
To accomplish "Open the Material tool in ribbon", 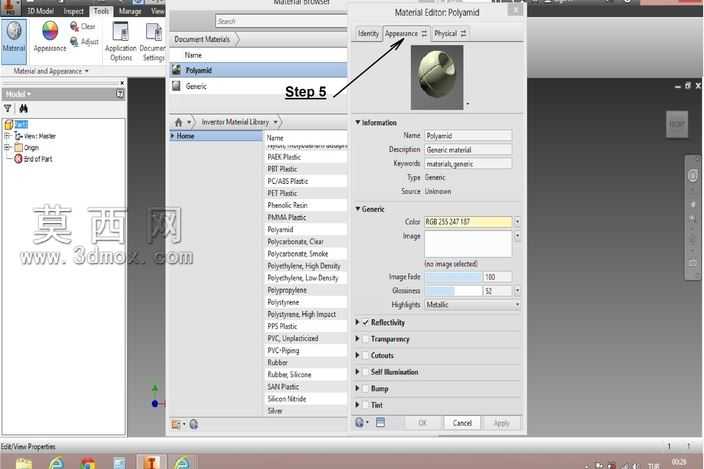I will point(14,40).
